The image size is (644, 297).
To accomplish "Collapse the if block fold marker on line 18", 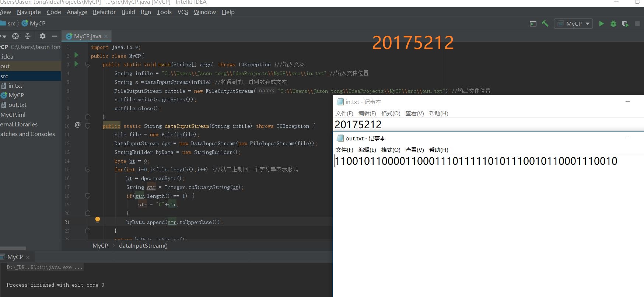I will (88, 196).
